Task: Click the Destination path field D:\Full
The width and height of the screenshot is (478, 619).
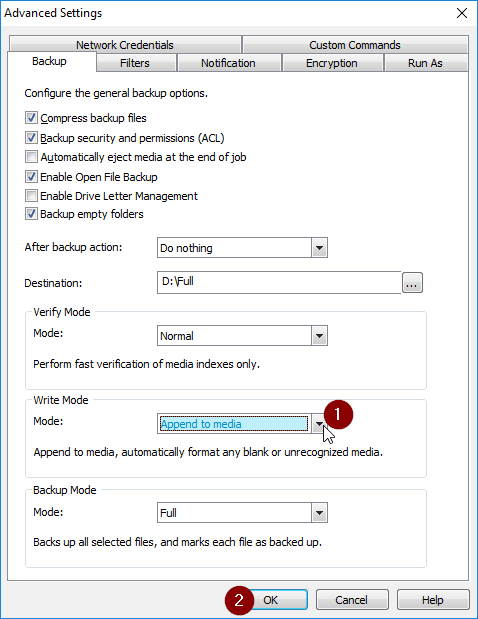Action: pyautogui.click(x=279, y=282)
